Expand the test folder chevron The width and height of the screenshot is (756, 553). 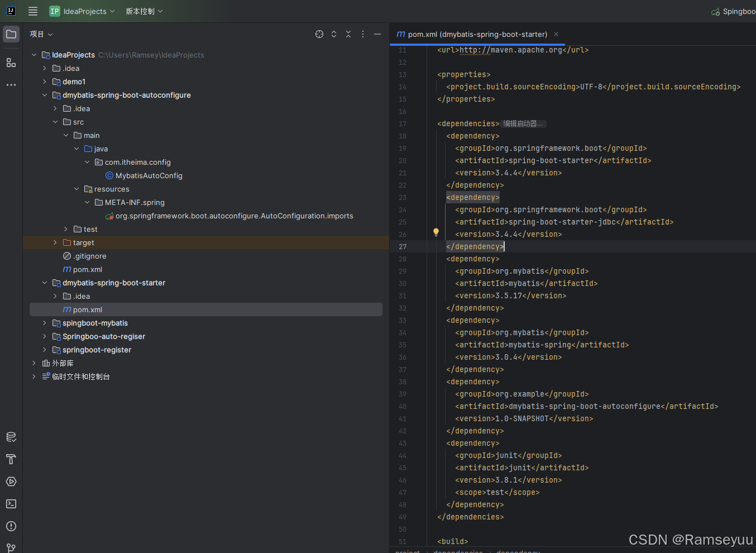[x=66, y=229]
